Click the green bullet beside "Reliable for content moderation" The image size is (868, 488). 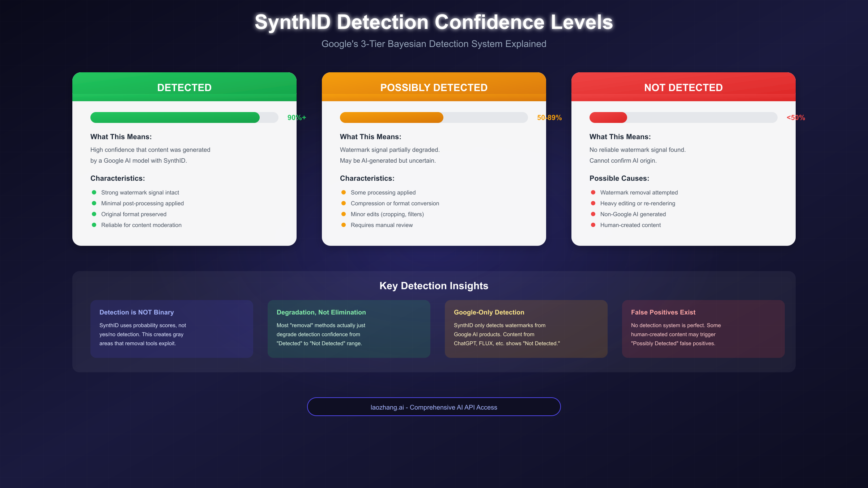click(95, 225)
